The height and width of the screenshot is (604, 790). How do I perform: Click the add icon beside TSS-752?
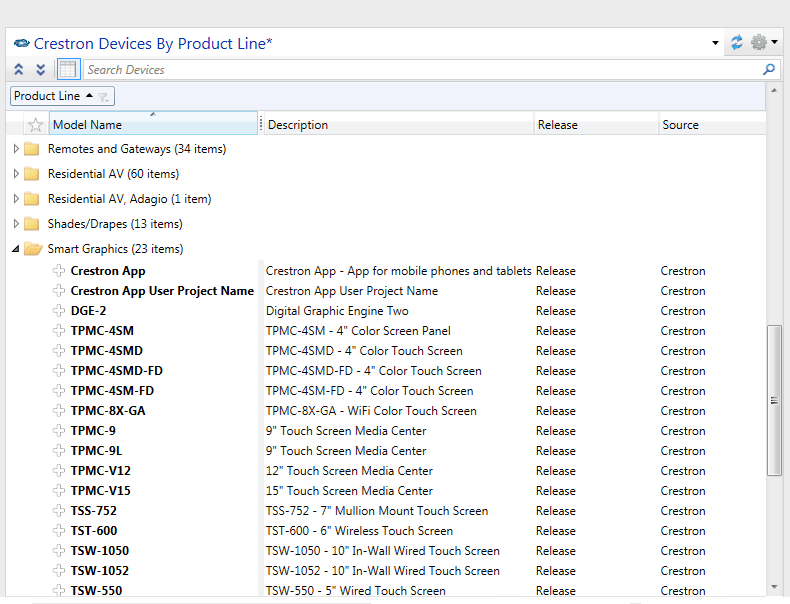coord(59,510)
